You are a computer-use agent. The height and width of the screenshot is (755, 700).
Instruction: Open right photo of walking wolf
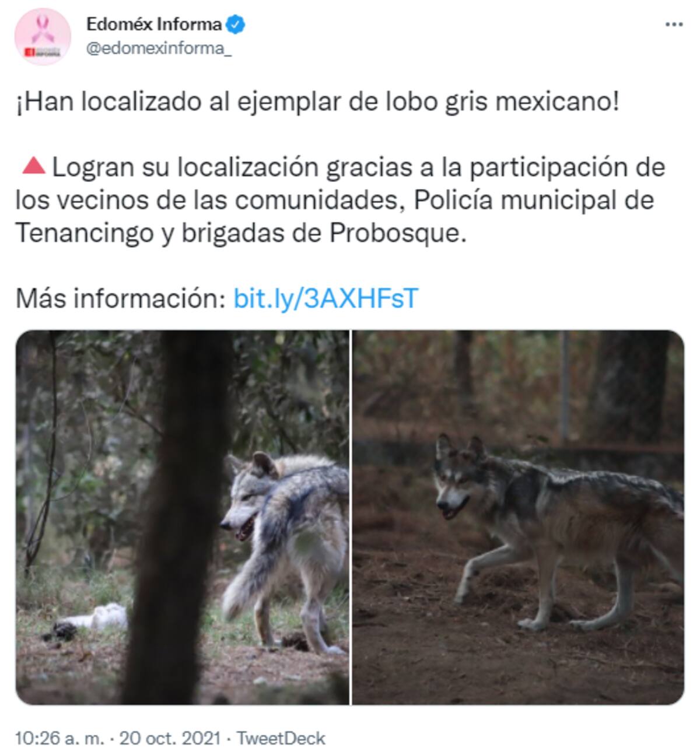click(518, 518)
